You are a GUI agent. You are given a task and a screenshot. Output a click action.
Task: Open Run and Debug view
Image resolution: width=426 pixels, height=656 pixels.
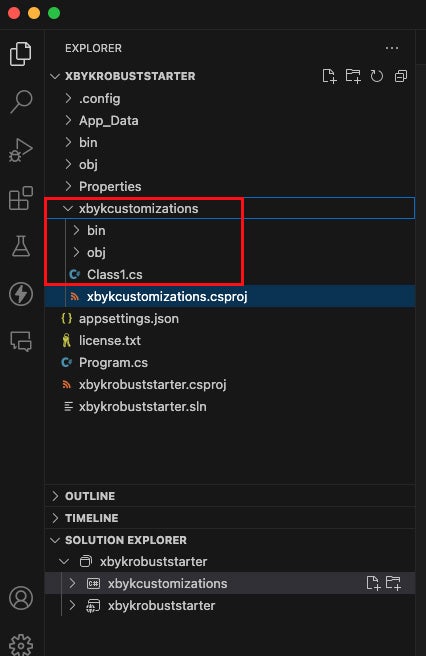click(21, 150)
